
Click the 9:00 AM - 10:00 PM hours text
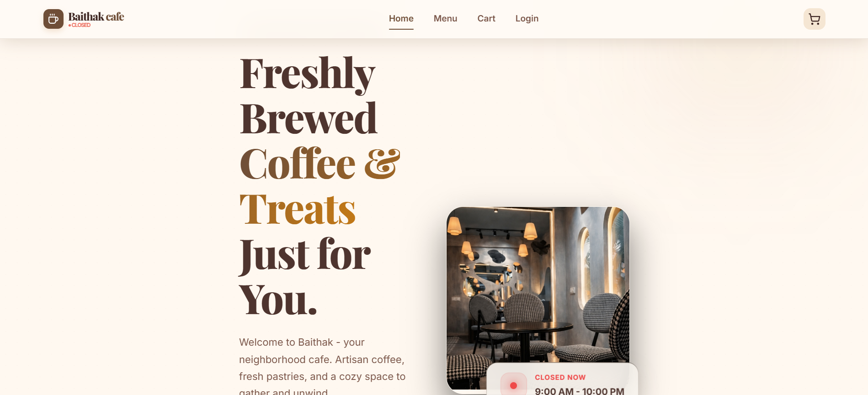[x=579, y=391]
